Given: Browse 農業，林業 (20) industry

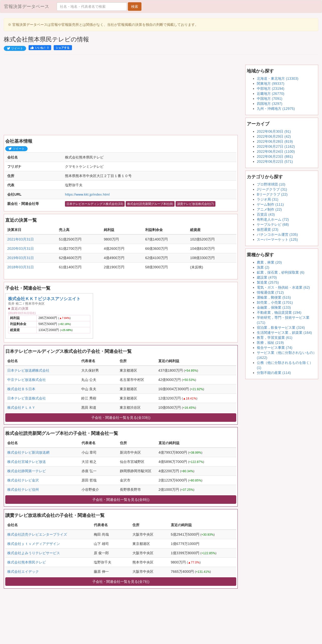Looking at the screenshot, I should (269, 262).
